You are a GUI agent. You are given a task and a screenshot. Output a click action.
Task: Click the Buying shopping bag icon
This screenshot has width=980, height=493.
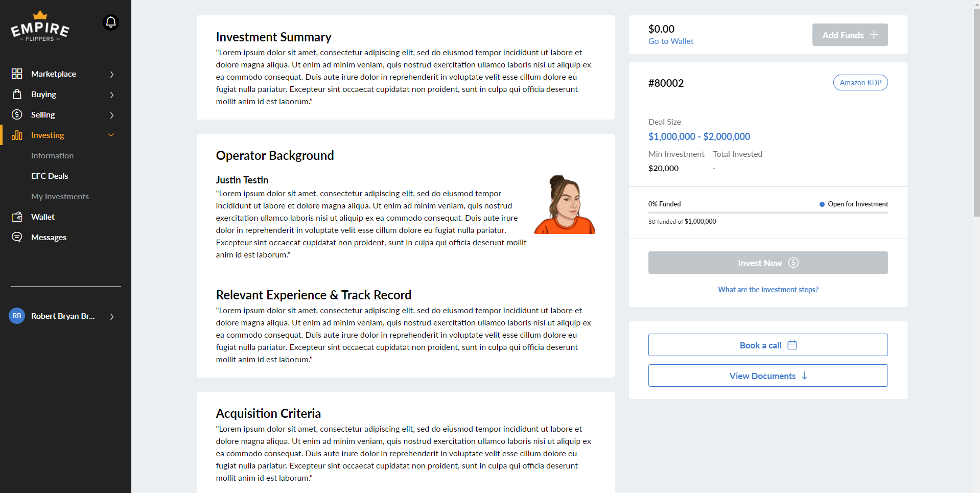tap(17, 94)
